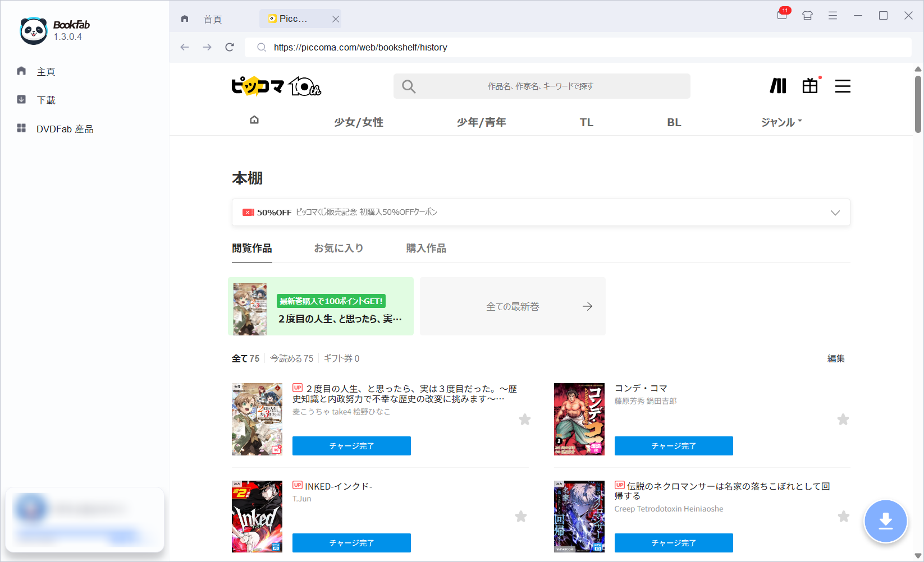
Task: Open the BookFab title bar hamburger menu
Action: coord(832,16)
